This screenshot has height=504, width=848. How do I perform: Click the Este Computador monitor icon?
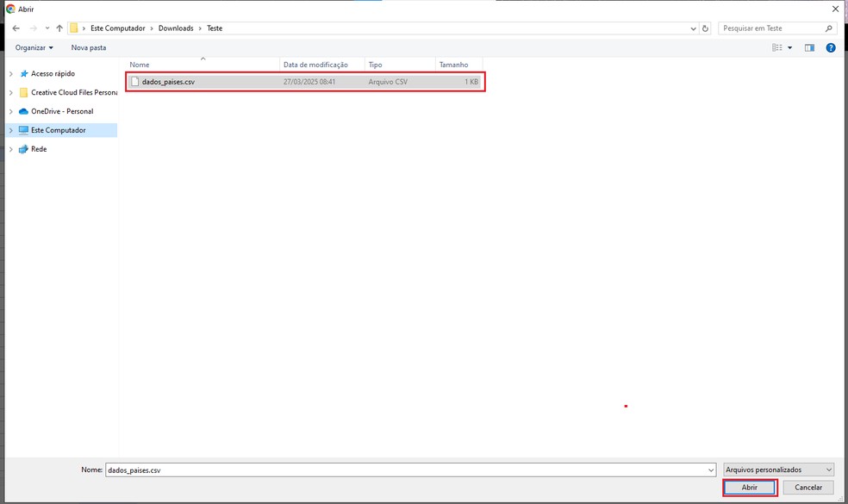click(23, 130)
